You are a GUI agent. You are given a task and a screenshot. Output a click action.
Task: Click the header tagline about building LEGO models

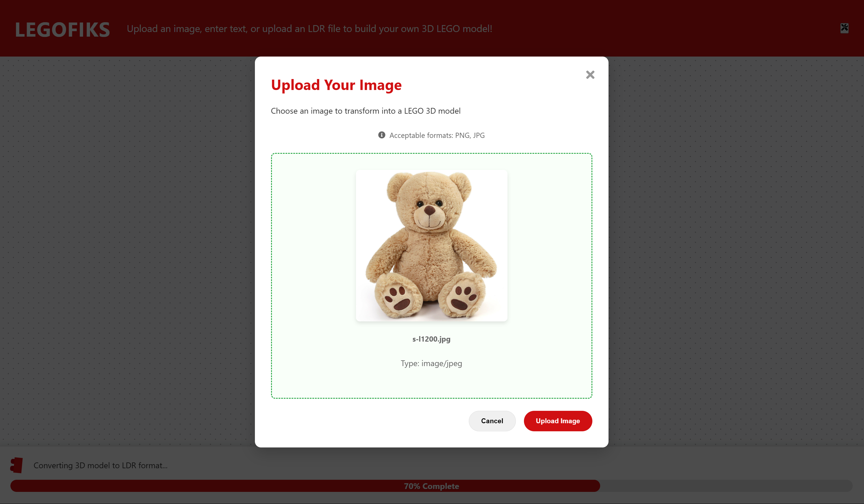(x=309, y=29)
